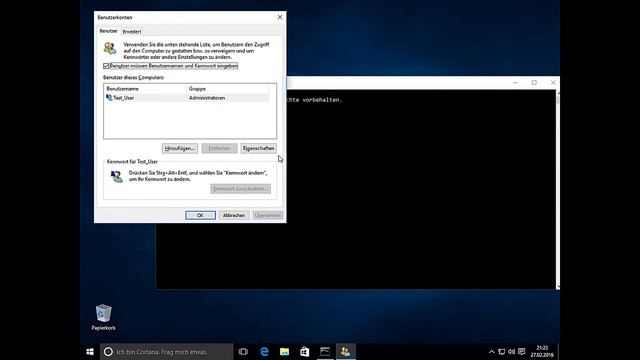Click the command prompt vertical scrollbar
640x360 pixels.
558,189
